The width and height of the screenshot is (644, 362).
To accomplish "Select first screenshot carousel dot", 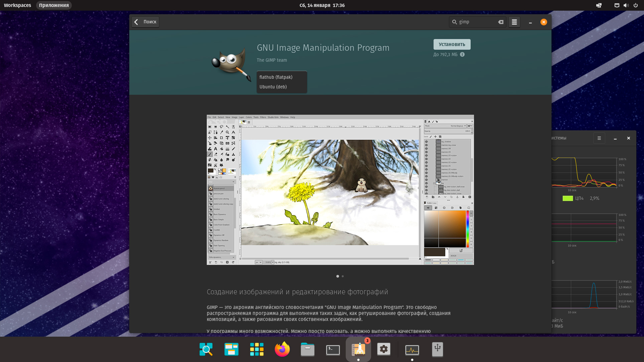I will 338,276.
